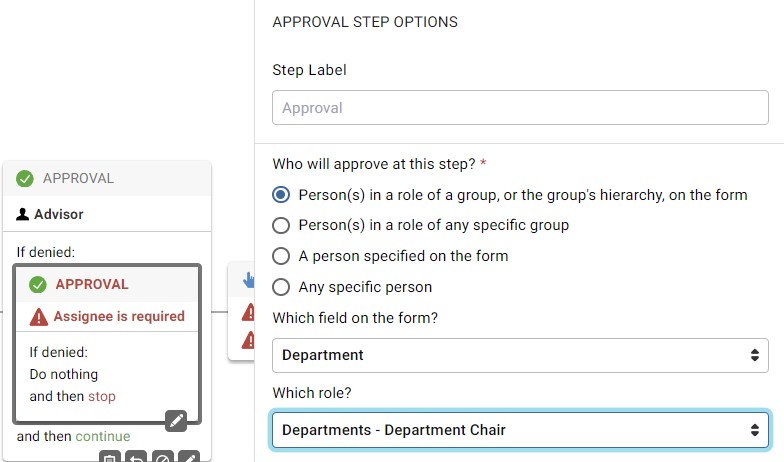Click the undo arrow icon below the card
The height and width of the screenshot is (462, 784).
click(x=136, y=459)
